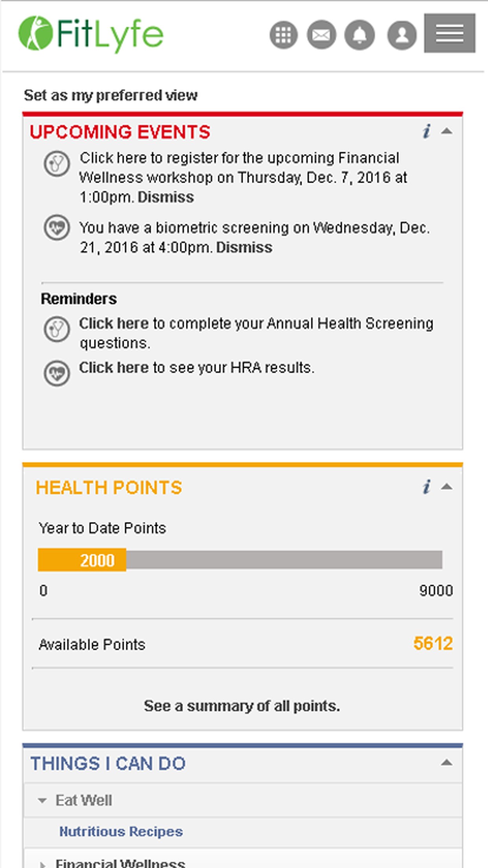Collapse the Eat Well section
488x868 pixels.
pos(42,800)
